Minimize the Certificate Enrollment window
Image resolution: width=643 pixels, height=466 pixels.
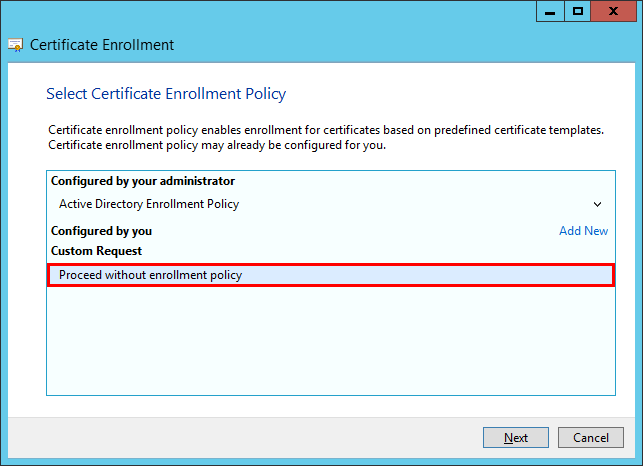click(551, 11)
